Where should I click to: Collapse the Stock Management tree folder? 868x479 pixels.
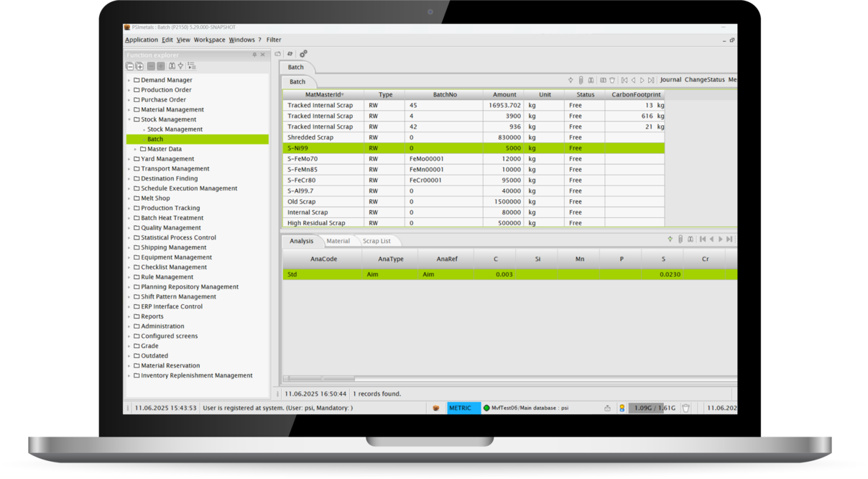tap(129, 119)
